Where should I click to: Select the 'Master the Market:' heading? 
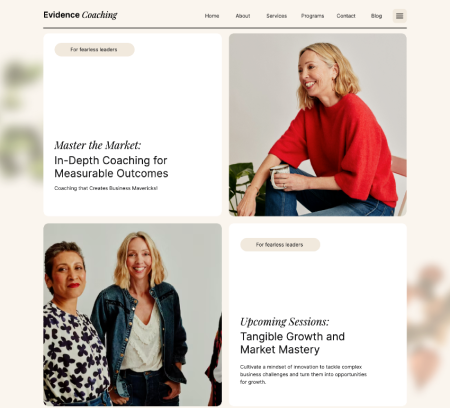pos(98,145)
